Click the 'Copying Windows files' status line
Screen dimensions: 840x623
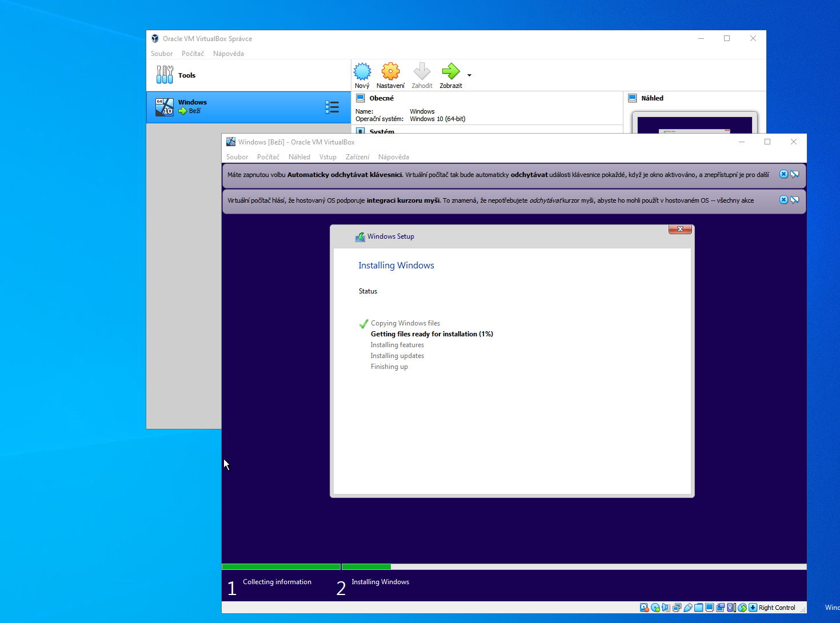point(406,323)
